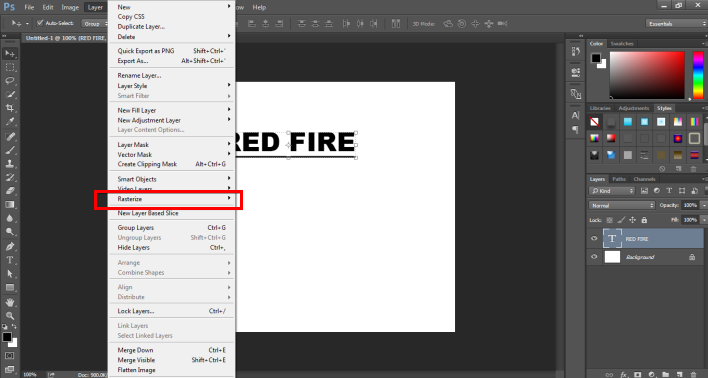Click the Lock all layer icon

click(x=644, y=220)
